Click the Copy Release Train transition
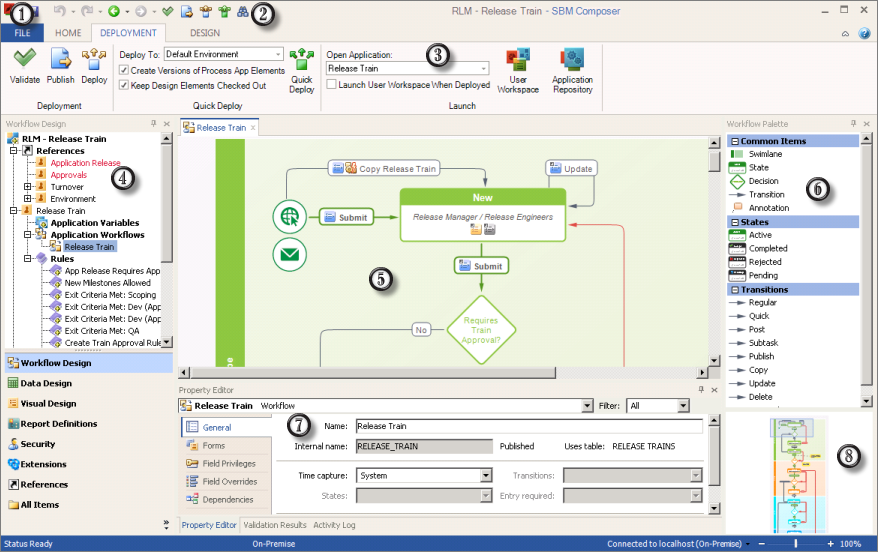The height and width of the screenshot is (552, 878). (384, 169)
